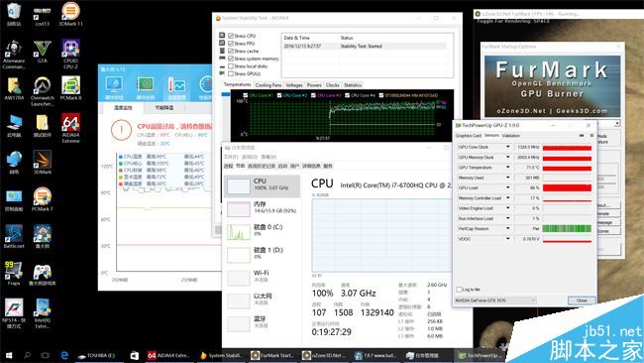Image resolution: width=644 pixels, height=363 pixels.
Task: Open the Memory Controller Load dropdown
Action: coord(507,197)
